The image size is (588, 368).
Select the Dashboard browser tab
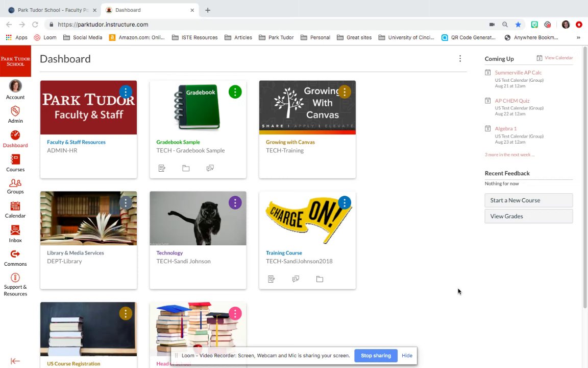[x=150, y=10]
